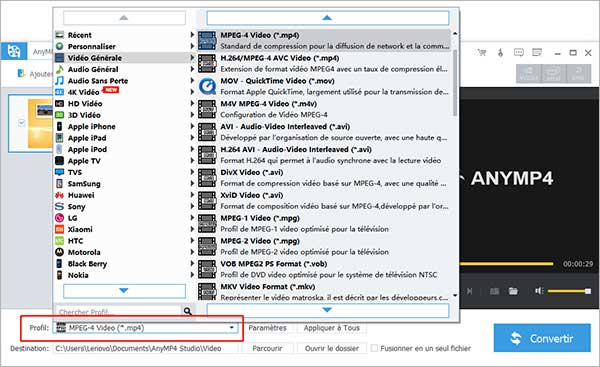Screen dimensions: 600x367
Task: Adjust the volume slider in the preview
Action: 569,291
